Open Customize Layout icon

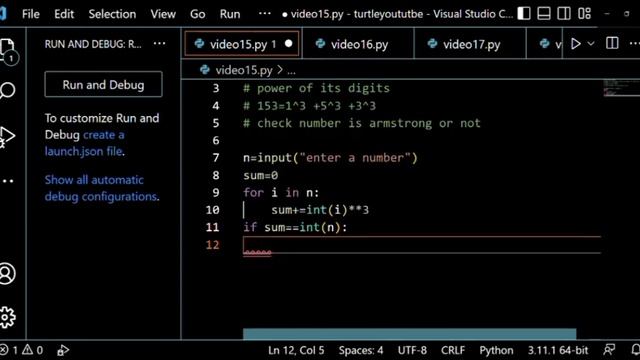coord(584,13)
